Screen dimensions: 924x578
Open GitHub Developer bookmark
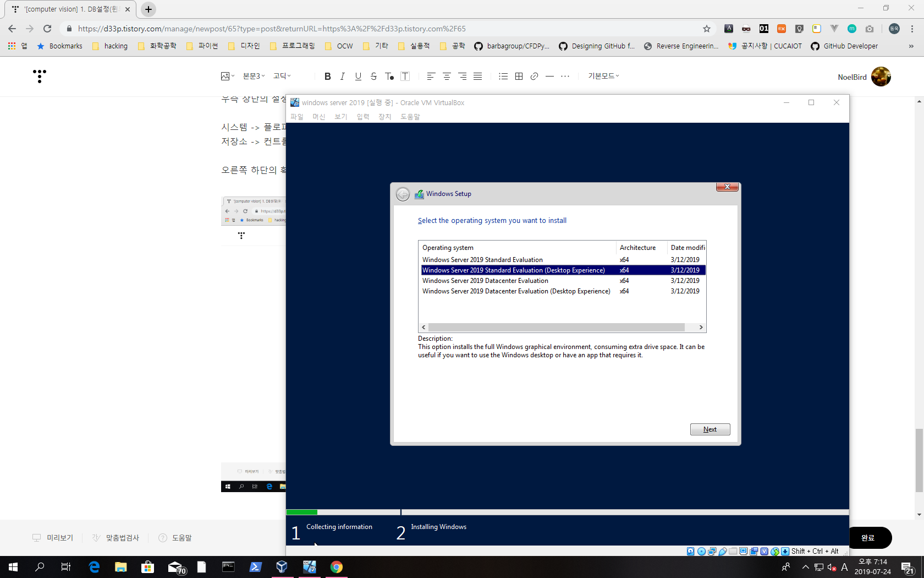(x=844, y=46)
